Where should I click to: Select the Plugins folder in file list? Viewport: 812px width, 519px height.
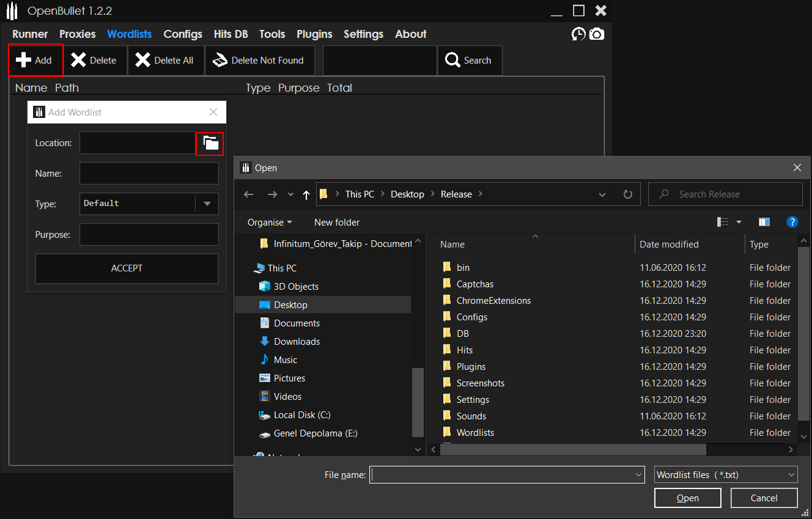471,367
